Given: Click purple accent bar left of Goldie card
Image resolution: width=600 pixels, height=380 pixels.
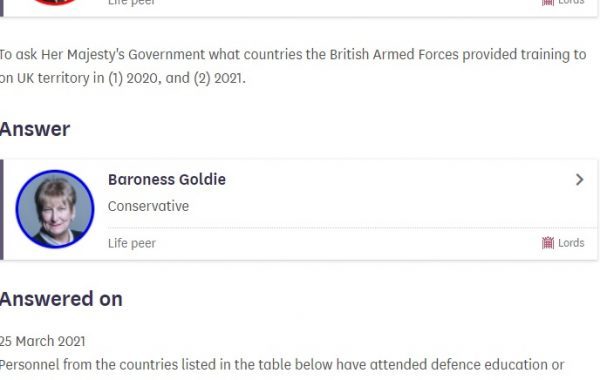Looking at the screenshot, I should tap(2, 210).
